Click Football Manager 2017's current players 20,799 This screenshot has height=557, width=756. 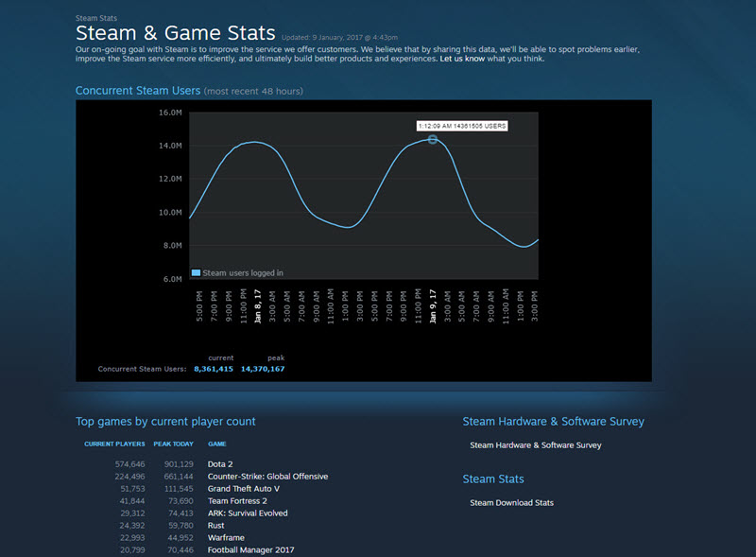click(132, 549)
